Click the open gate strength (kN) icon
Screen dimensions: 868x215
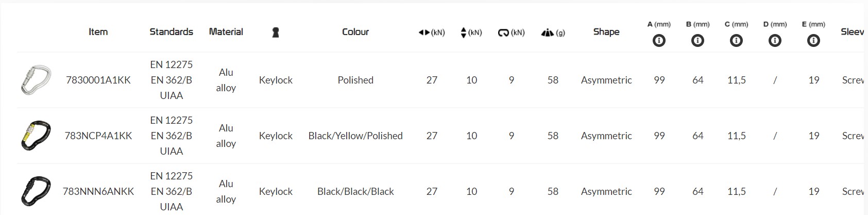pos(503,32)
